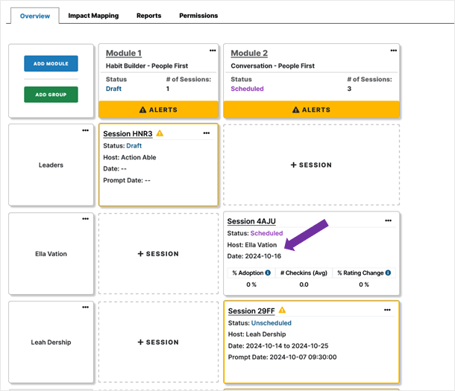Open the Leah Dership group three-dot menu
The height and width of the screenshot is (391, 455).
(85, 307)
